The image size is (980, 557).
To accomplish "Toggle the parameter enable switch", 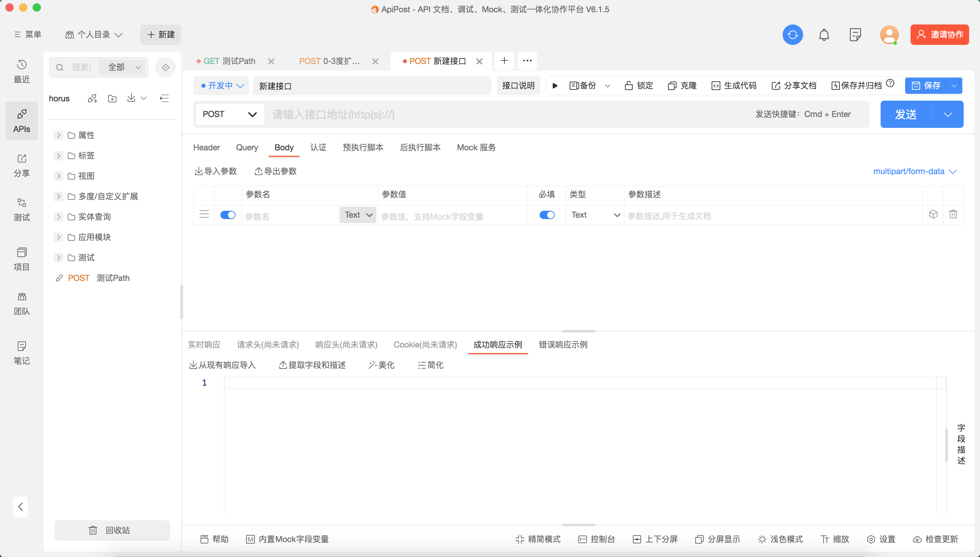I will (x=228, y=215).
